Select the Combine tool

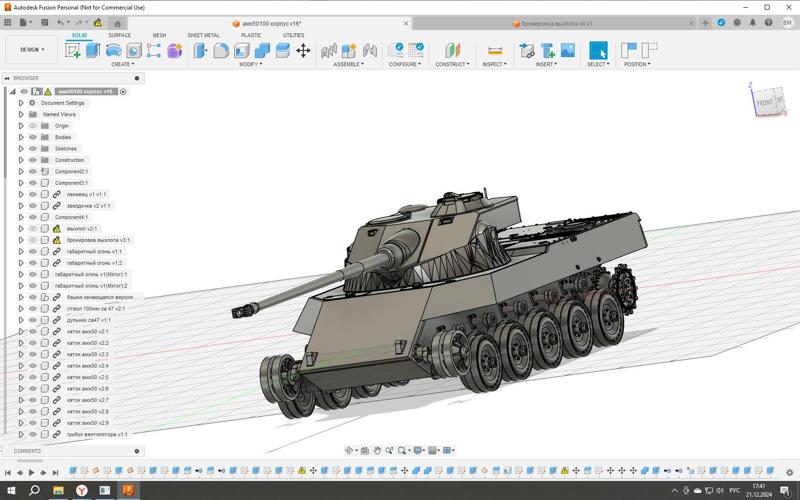[x=262, y=50]
